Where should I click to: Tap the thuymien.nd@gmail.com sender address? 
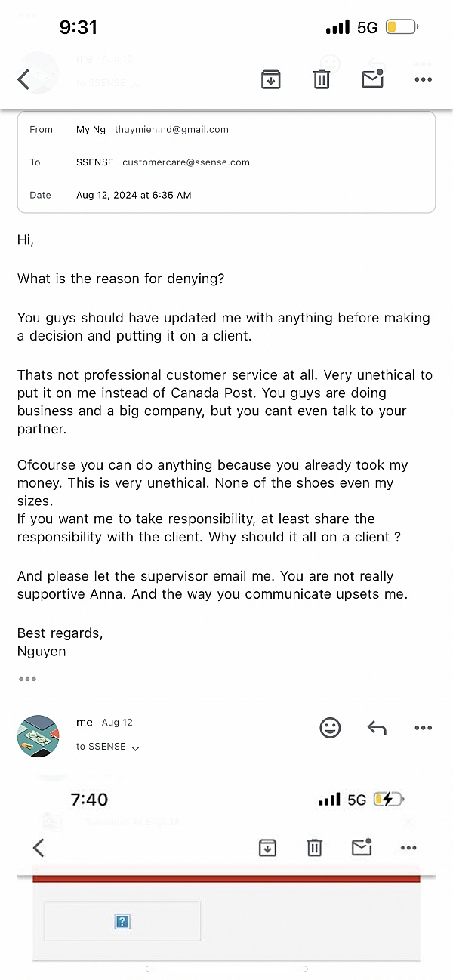coord(171,129)
